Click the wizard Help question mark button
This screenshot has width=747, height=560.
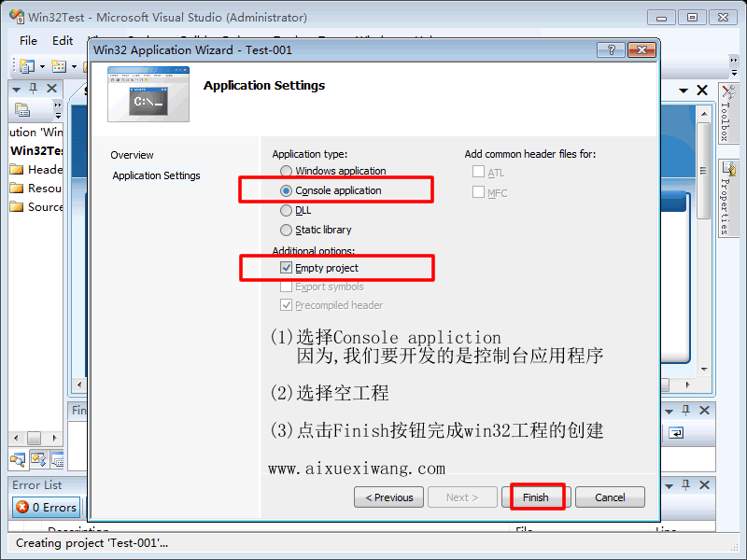[x=611, y=50]
